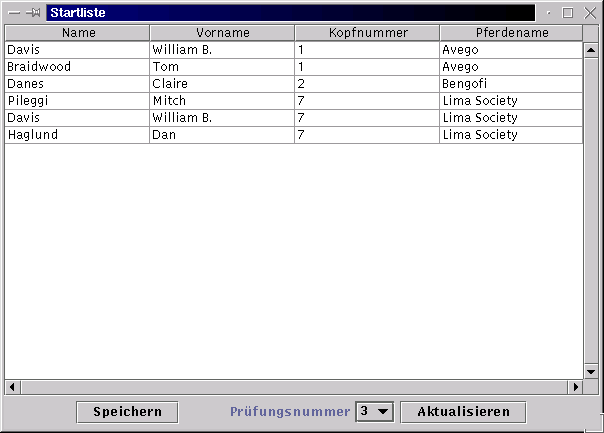
Task: Click the scroll right arrow
Action: [x=575, y=387]
